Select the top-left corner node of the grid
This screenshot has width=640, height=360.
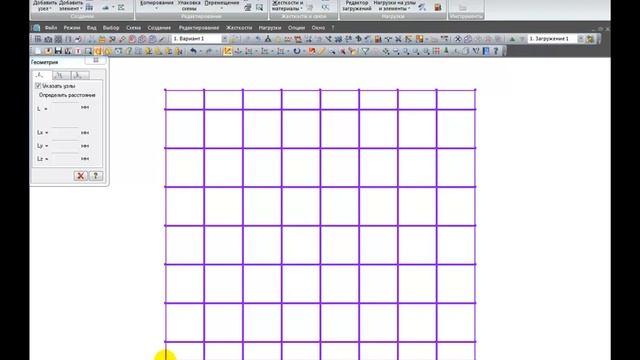[x=165, y=89]
